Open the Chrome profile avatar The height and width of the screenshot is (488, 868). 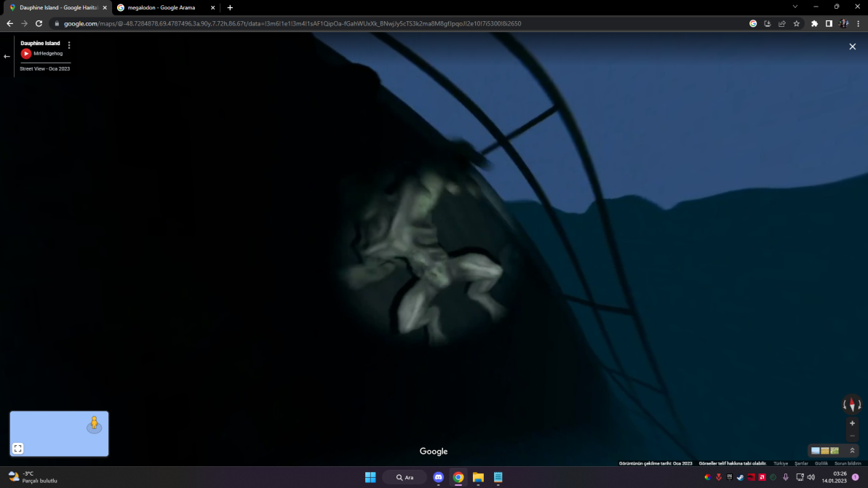click(844, 23)
